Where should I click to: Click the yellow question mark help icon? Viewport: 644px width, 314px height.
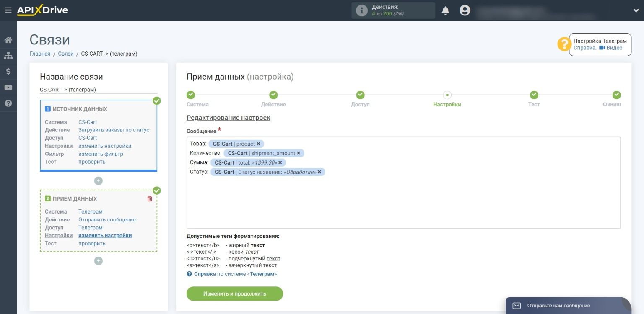564,44
